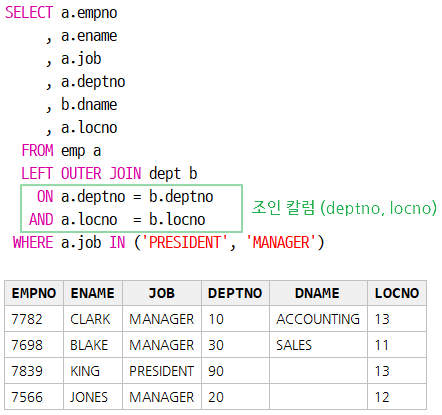Click the JOB column header
Image resolution: width=442 pixels, height=415 pixels.
point(162,293)
